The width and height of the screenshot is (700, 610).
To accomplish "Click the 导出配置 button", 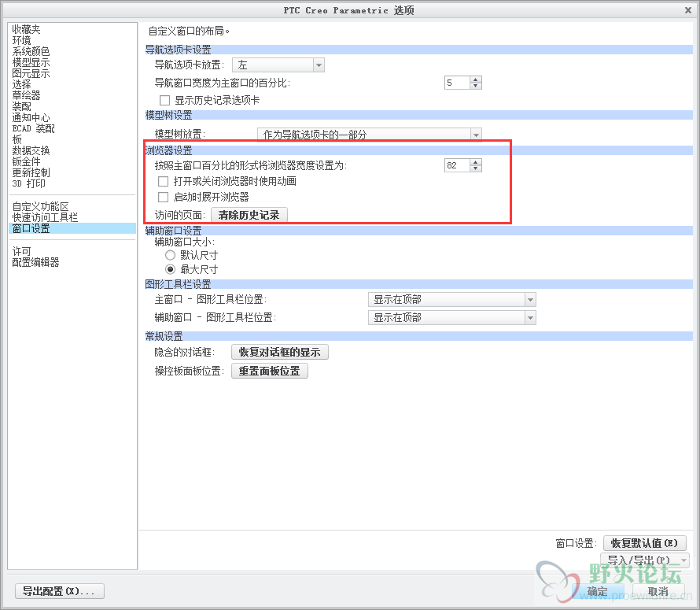I will [x=60, y=591].
